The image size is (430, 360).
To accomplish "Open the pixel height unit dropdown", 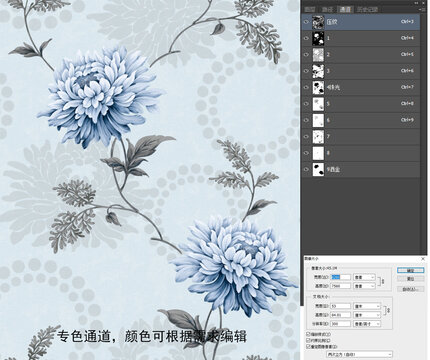I will [364, 286].
